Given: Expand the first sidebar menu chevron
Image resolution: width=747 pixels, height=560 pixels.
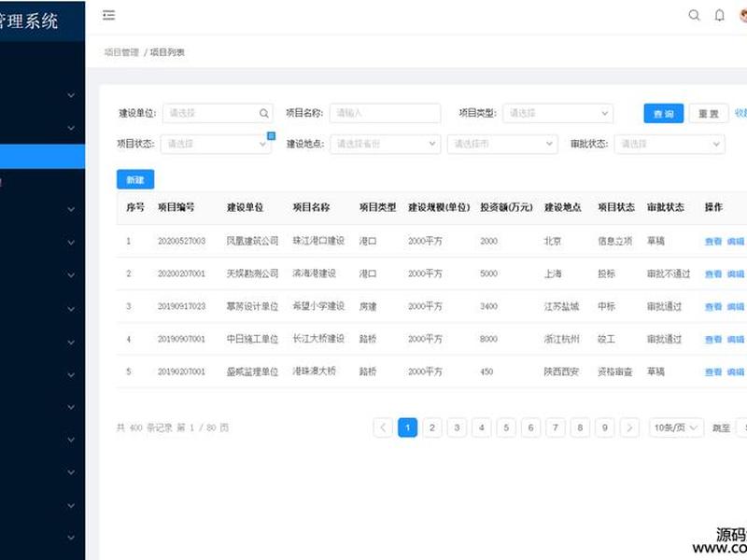Looking at the screenshot, I should (x=71, y=95).
